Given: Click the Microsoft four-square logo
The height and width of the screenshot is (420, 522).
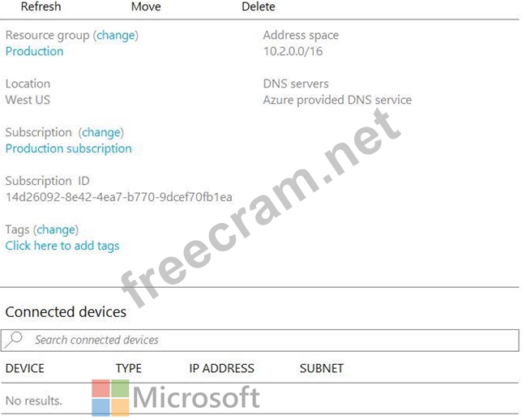Looking at the screenshot, I should [x=110, y=397].
